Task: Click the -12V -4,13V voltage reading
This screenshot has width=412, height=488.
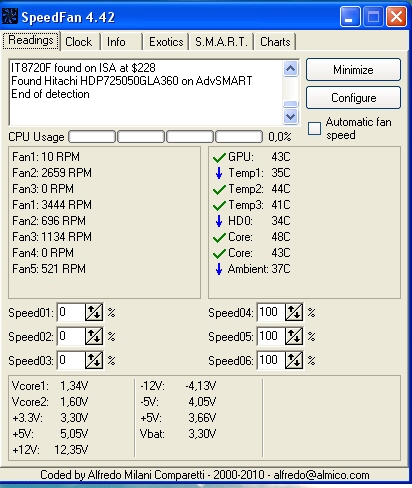Action: [178, 386]
